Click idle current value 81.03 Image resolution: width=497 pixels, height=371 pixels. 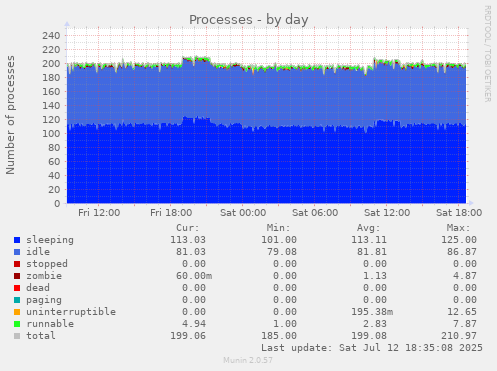pos(191,252)
